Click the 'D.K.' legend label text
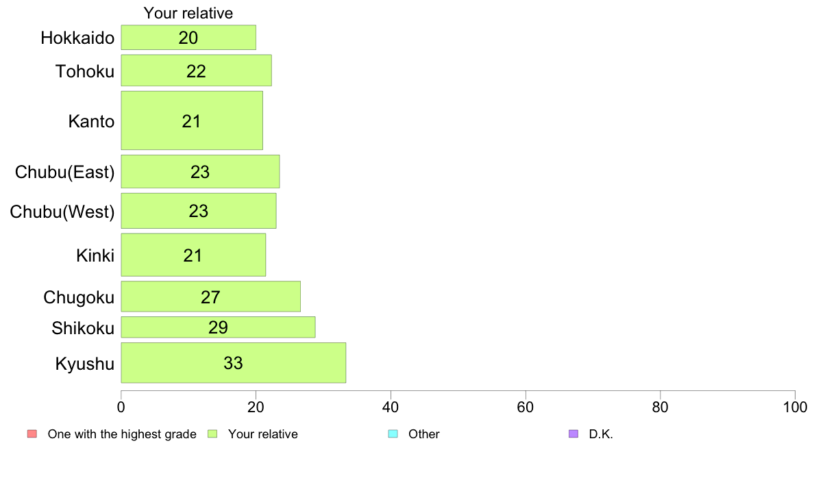This screenshot has width=814, height=504. (x=601, y=434)
